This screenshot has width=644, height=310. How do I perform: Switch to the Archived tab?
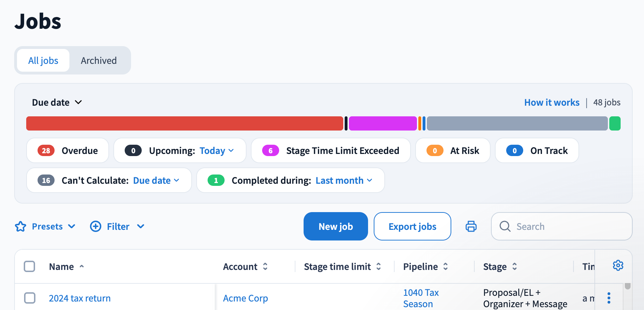pos(99,61)
